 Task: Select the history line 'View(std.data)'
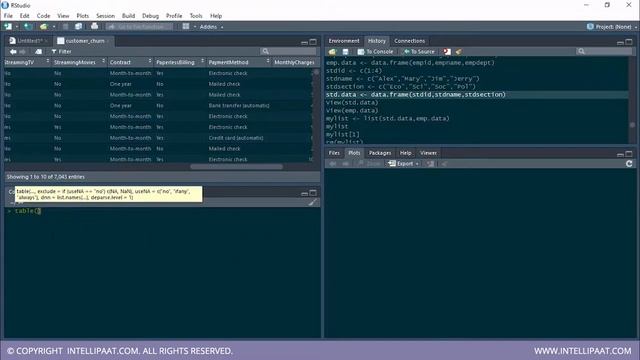pyautogui.click(x=352, y=102)
